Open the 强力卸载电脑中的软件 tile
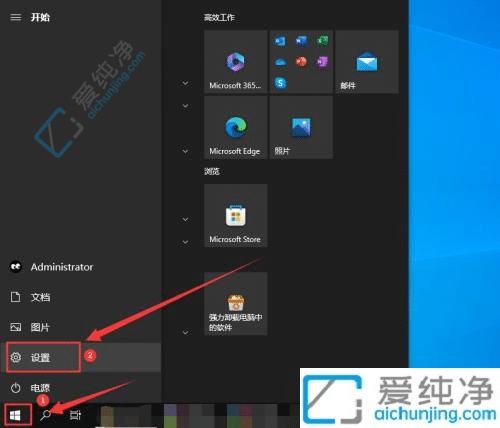The width and height of the screenshot is (500, 428). pyautogui.click(x=236, y=304)
